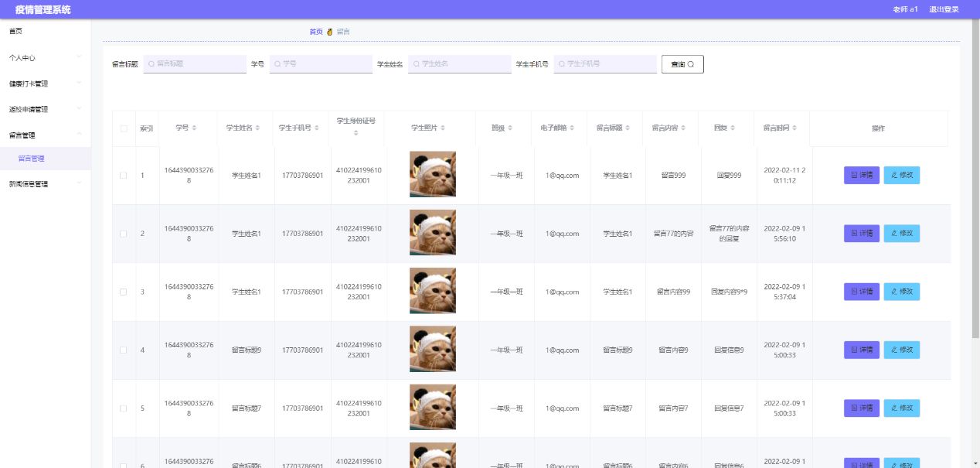This screenshot has height=468, width=980.
Task: Sort by 学生照片 column sort icon
Action: (442, 128)
